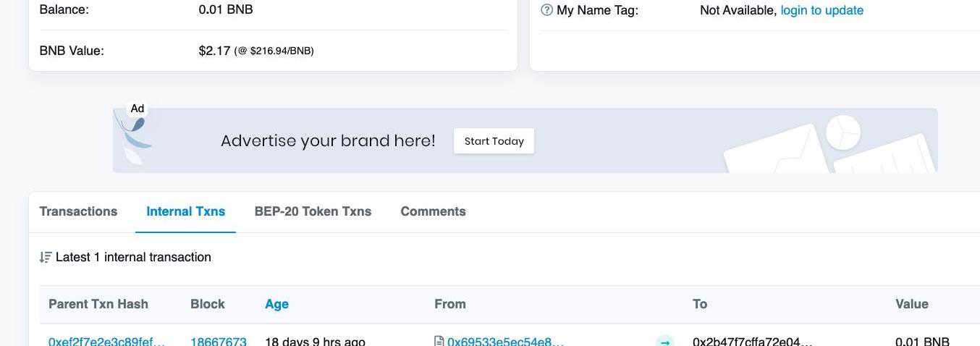Open the BEP-20 Token Txns tab
The height and width of the screenshot is (346, 980).
313,211
